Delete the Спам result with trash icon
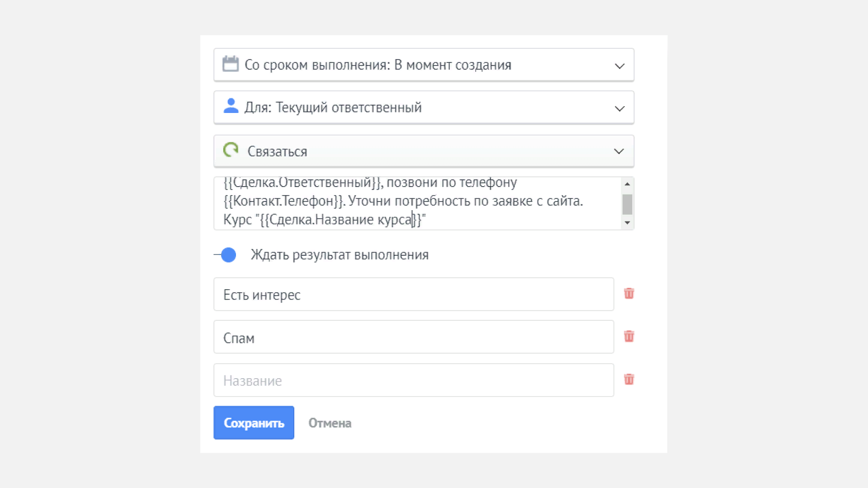Screen dimensions: 868x488 coord(629,337)
